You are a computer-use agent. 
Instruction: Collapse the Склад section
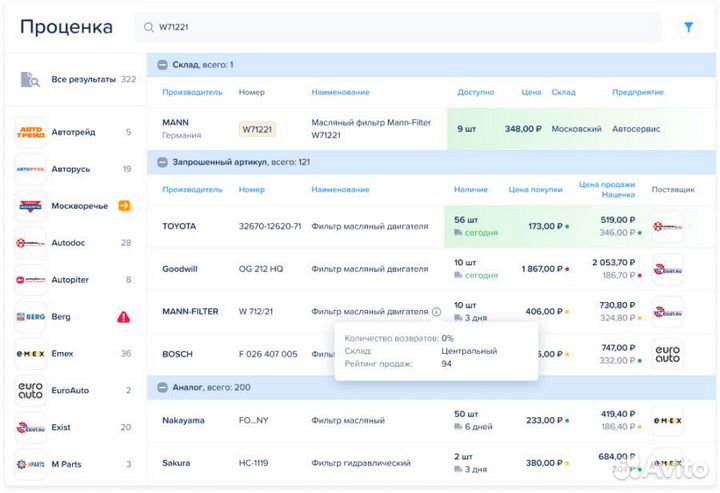[162, 65]
